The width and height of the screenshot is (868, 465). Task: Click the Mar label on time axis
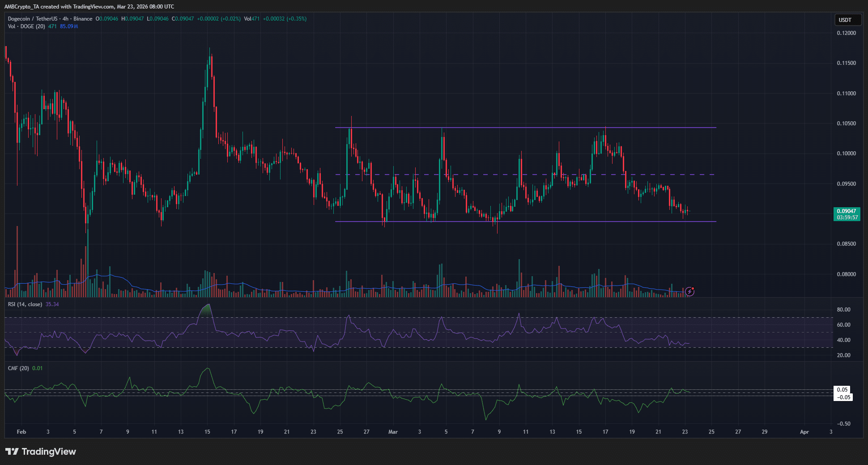pos(393,432)
